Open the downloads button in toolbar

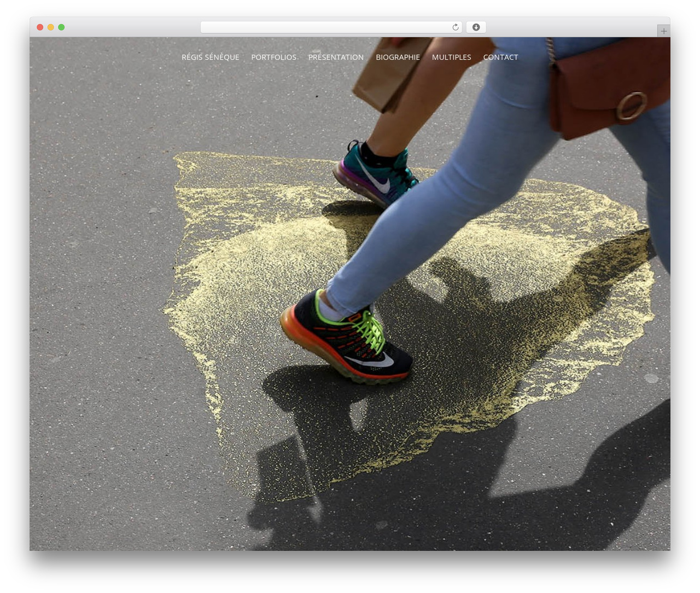tap(476, 27)
